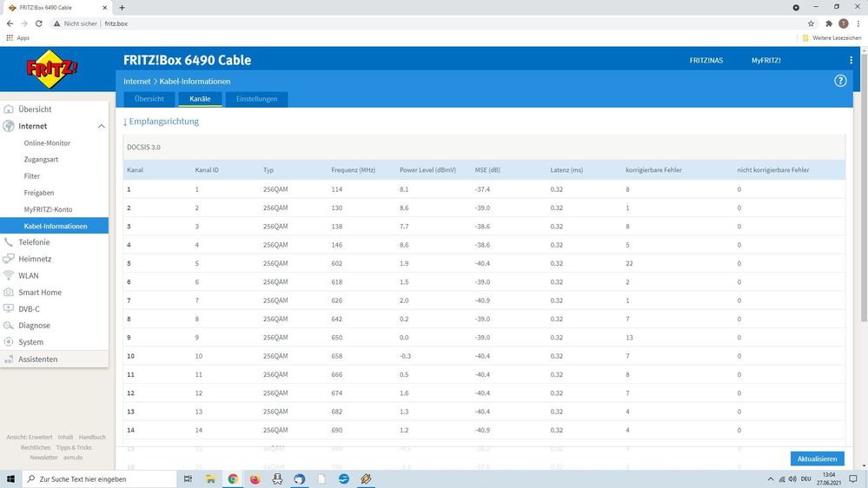Open the Apps shortcut in the bookmarks bar

point(17,37)
